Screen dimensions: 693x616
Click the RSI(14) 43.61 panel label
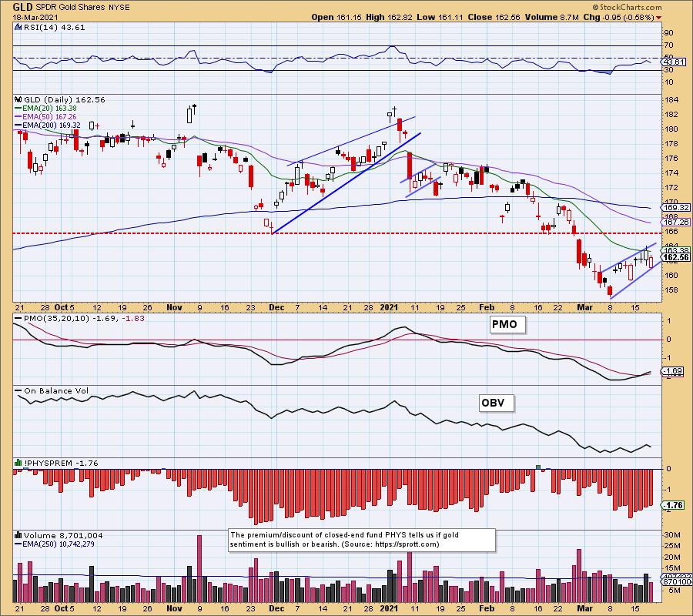pos(54,28)
